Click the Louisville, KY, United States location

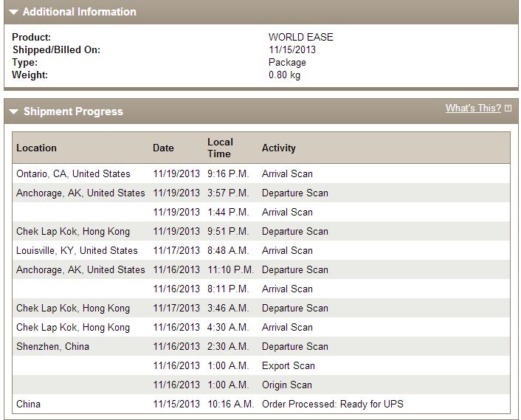(77, 250)
